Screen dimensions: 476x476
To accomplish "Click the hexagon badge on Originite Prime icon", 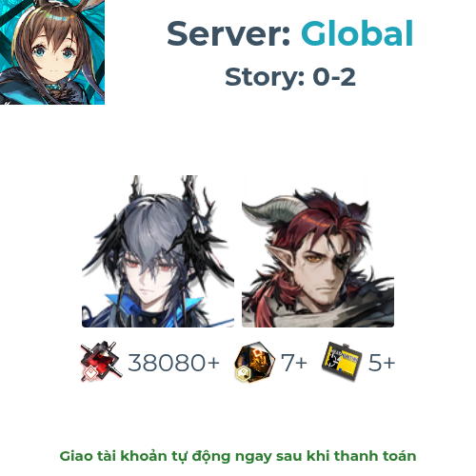I will (x=244, y=372).
